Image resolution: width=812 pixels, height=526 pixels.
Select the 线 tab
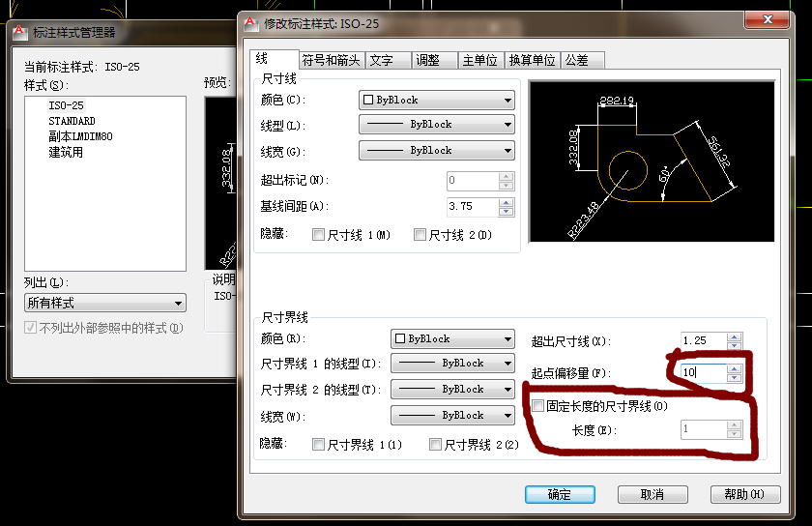pyautogui.click(x=274, y=59)
